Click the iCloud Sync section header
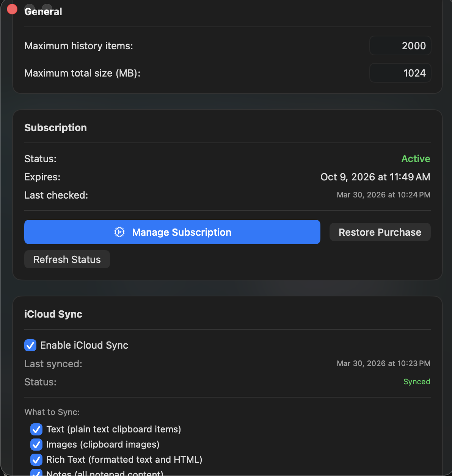The image size is (452, 476). point(53,314)
